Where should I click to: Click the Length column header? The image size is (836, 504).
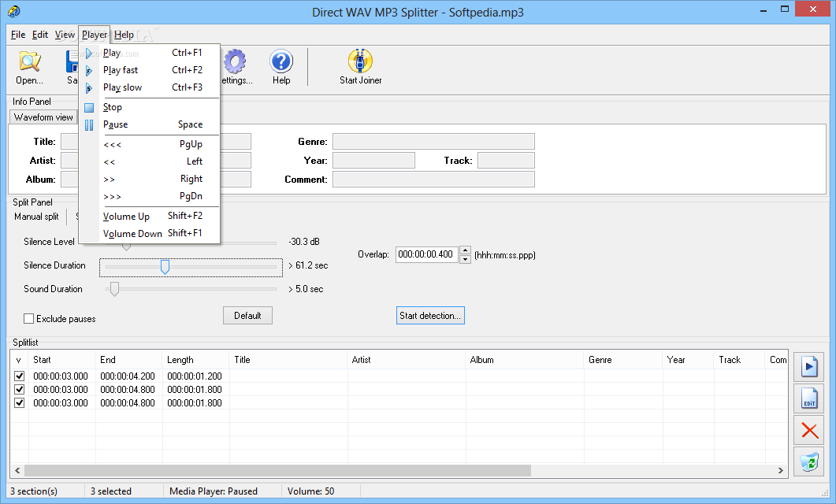tap(196, 360)
